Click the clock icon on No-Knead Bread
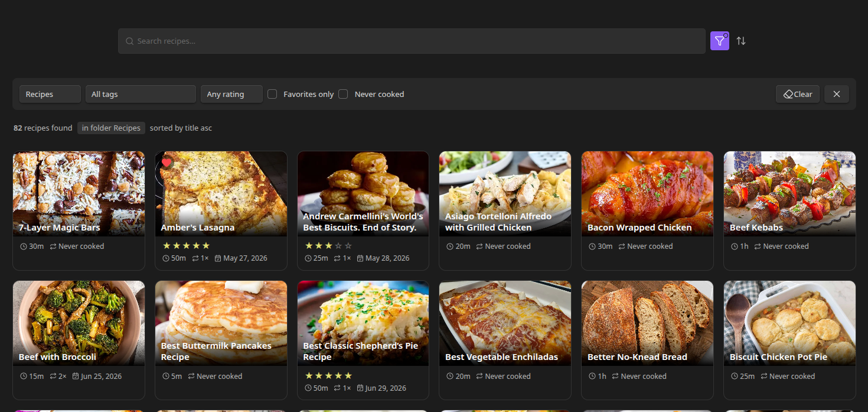The height and width of the screenshot is (412, 868). (x=592, y=376)
